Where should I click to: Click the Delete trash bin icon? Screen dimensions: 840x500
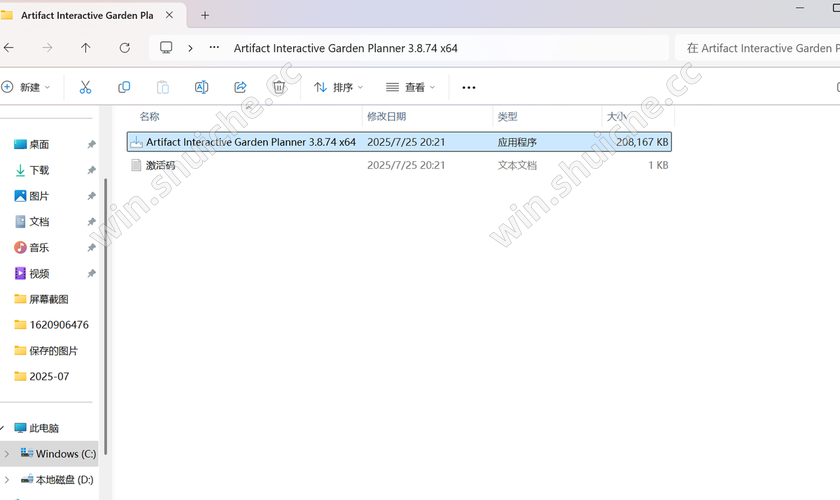[x=279, y=87]
